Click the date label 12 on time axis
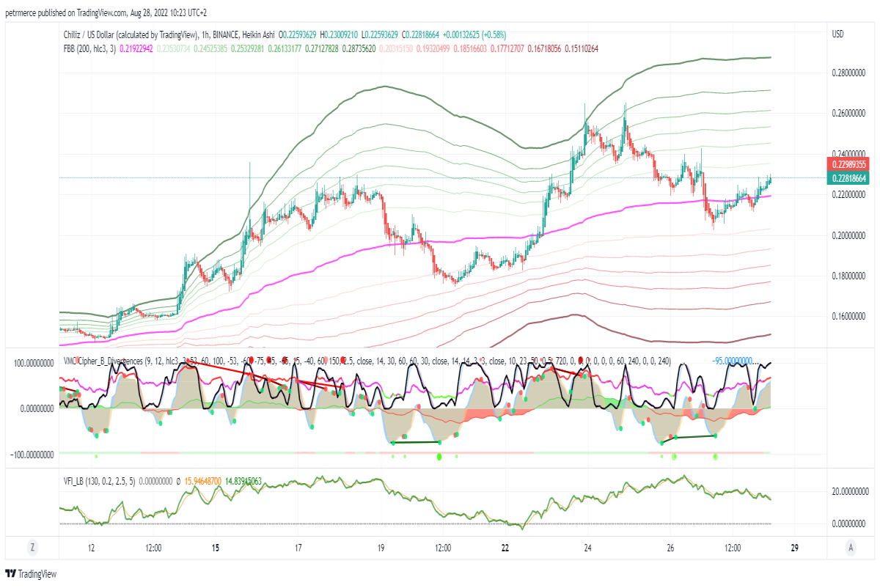Screen dimensions: 880x588 pyautogui.click(x=91, y=548)
